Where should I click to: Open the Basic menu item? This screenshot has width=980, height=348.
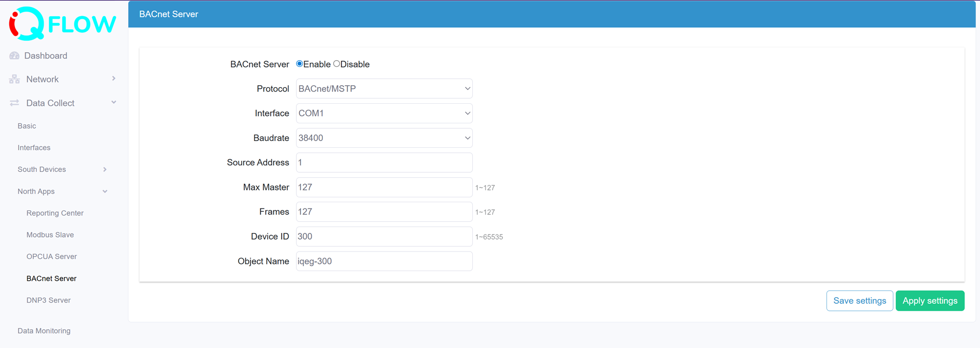click(27, 126)
